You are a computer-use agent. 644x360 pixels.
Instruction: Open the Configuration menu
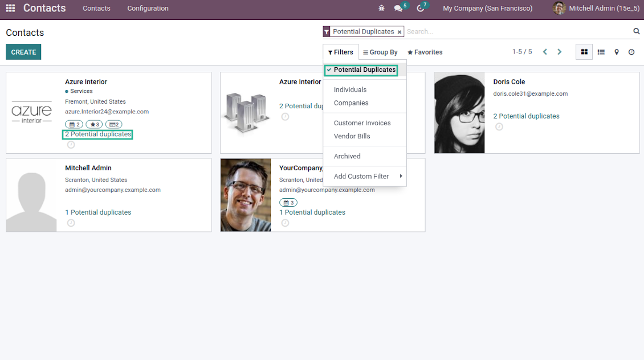point(148,8)
